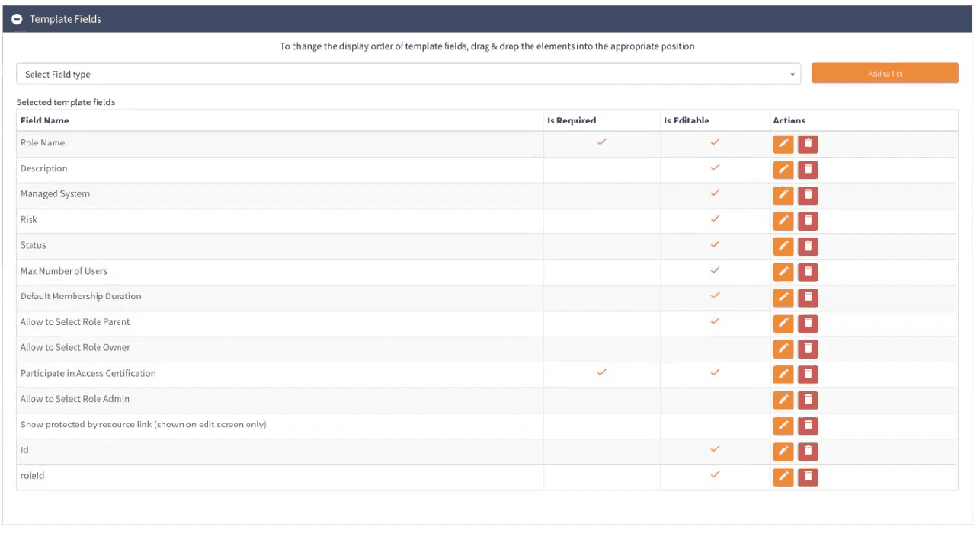Delete the roleId field row
The width and height of the screenshot is (980, 533).
808,477
